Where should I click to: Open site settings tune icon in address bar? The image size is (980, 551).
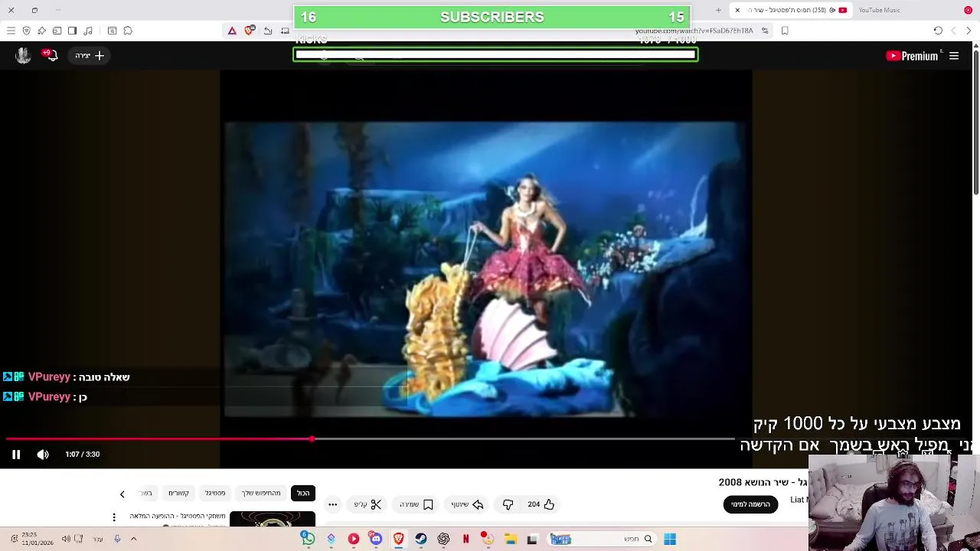pos(764,31)
